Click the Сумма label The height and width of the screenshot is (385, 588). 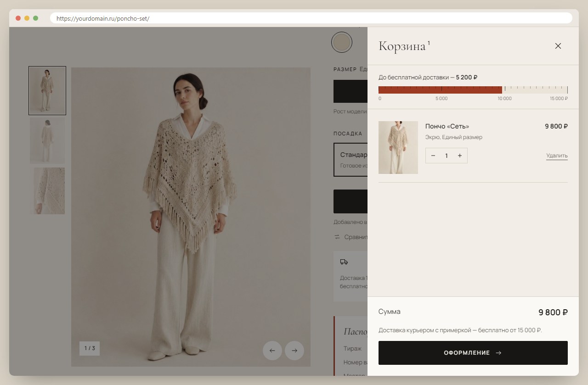point(390,312)
